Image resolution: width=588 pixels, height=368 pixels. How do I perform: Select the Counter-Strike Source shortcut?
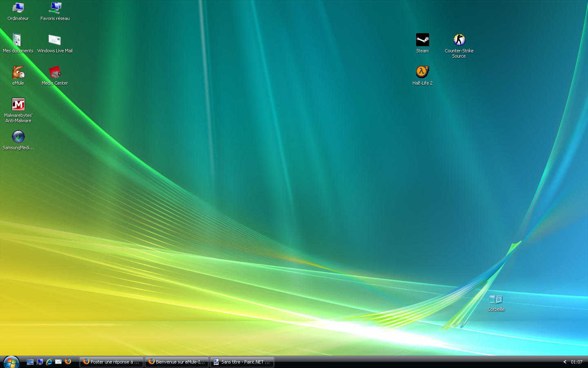(x=459, y=46)
